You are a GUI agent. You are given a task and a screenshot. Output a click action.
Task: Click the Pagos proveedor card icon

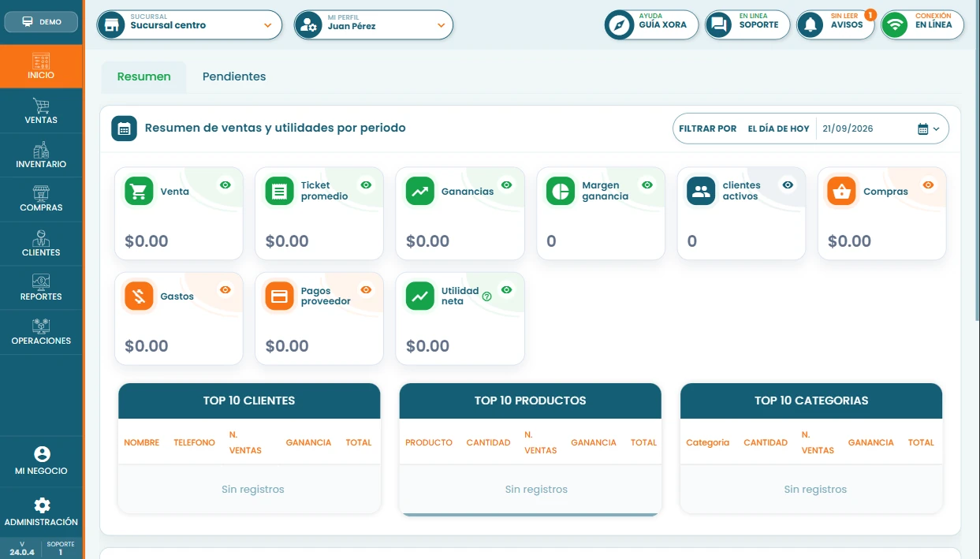[279, 296]
